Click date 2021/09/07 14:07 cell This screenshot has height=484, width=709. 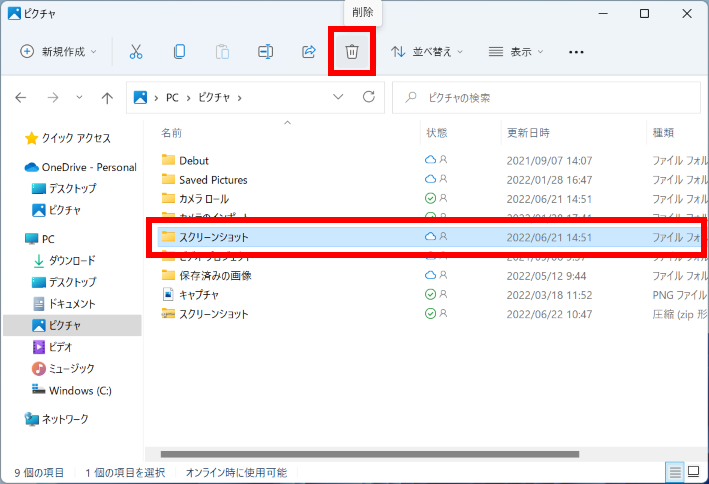tap(549, 161)
